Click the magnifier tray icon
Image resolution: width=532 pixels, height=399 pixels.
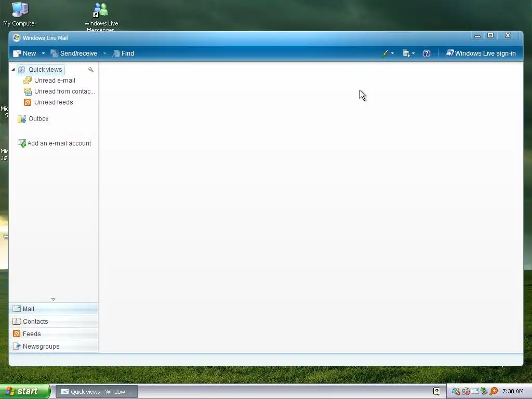(494, 391)
